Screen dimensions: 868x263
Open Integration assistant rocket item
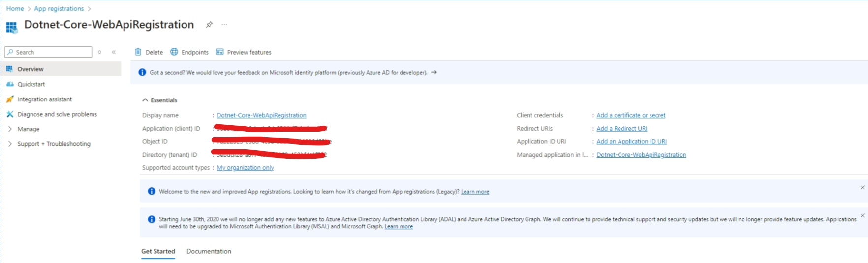tap(44, 99)
